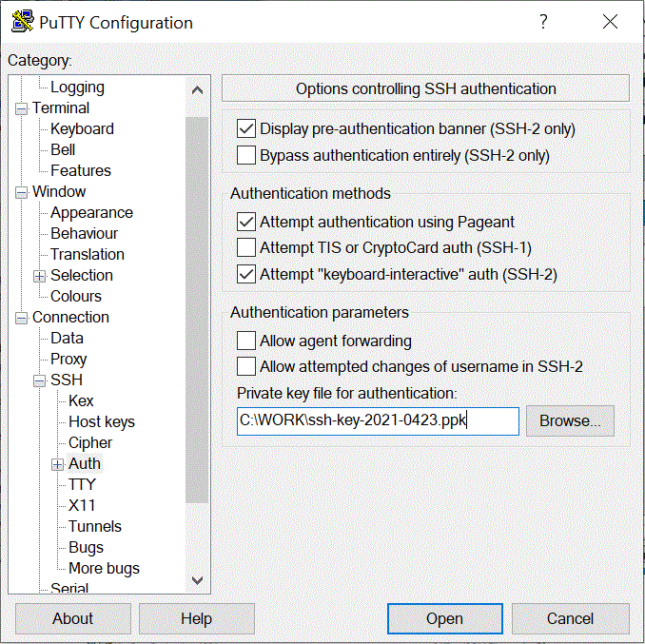This screenshot has width=645, height=644.
Task: Disable Attempt authentication using Pageant
Action: [246, 222]
